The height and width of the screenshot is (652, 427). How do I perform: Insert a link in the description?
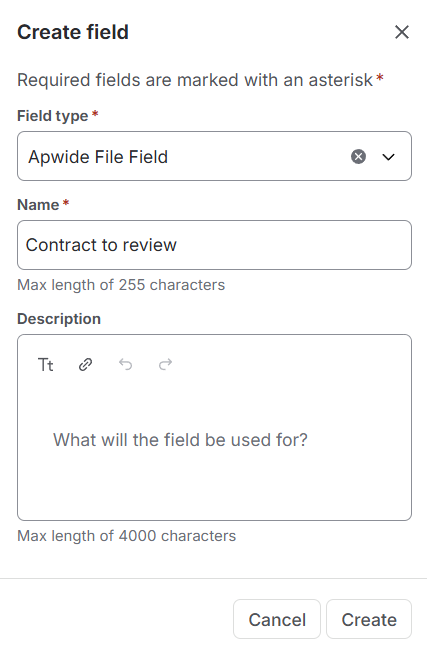(x=86, y=365)
